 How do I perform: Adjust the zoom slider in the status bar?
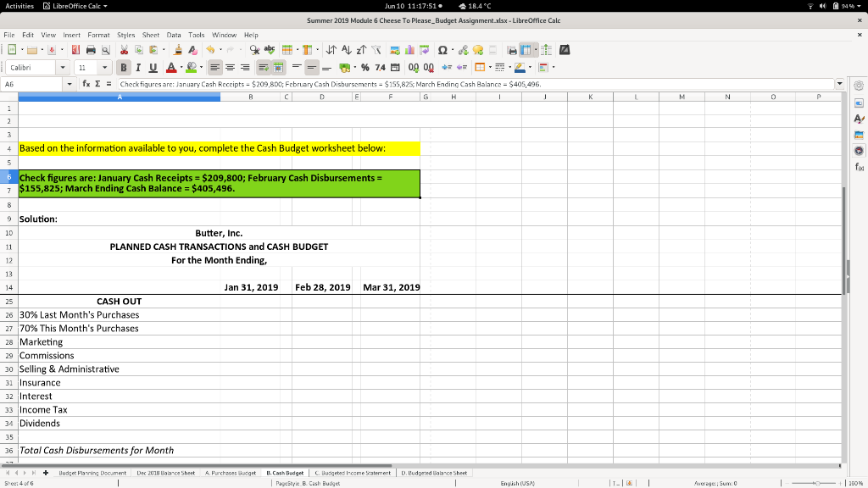click(x=816, y=483)
